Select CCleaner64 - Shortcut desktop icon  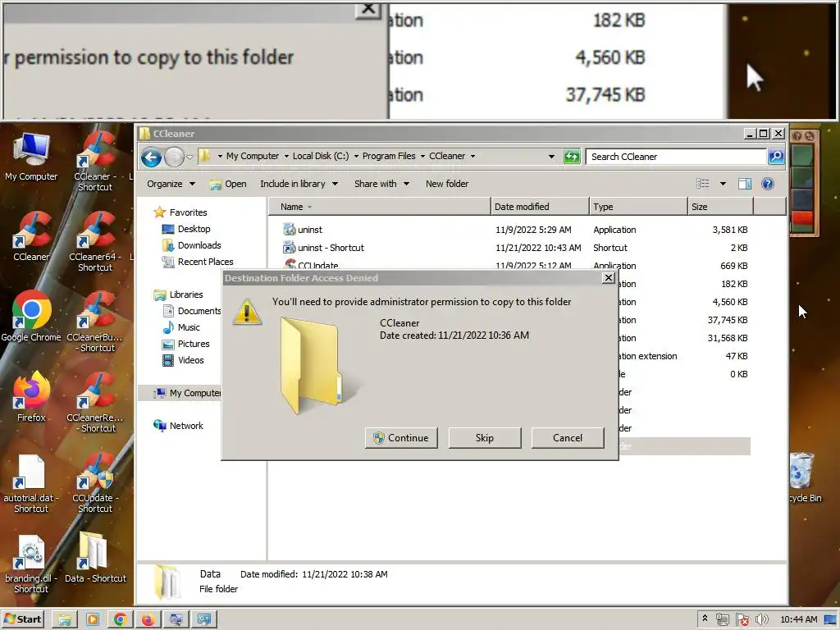[95, 243]
